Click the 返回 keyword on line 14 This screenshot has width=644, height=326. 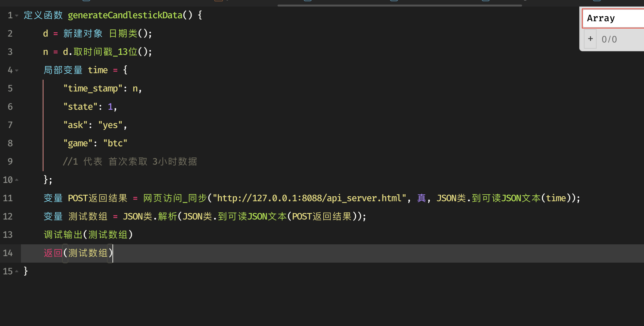[53, 253]
